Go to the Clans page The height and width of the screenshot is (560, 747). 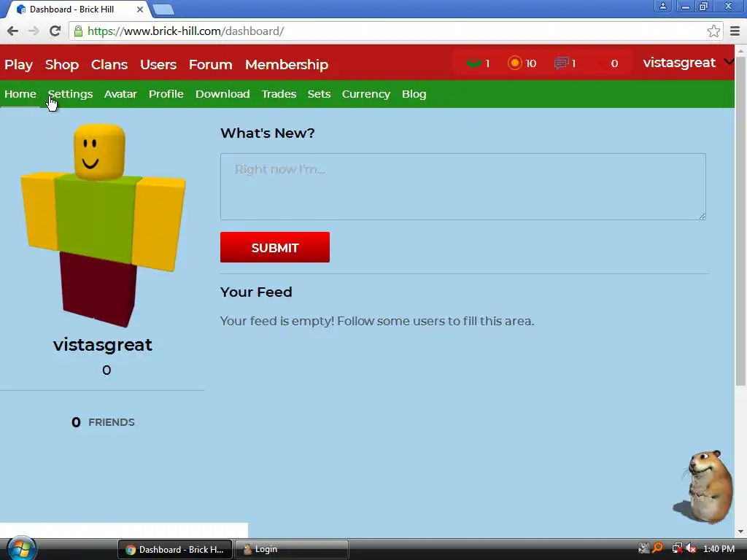[x=109, y=64]
